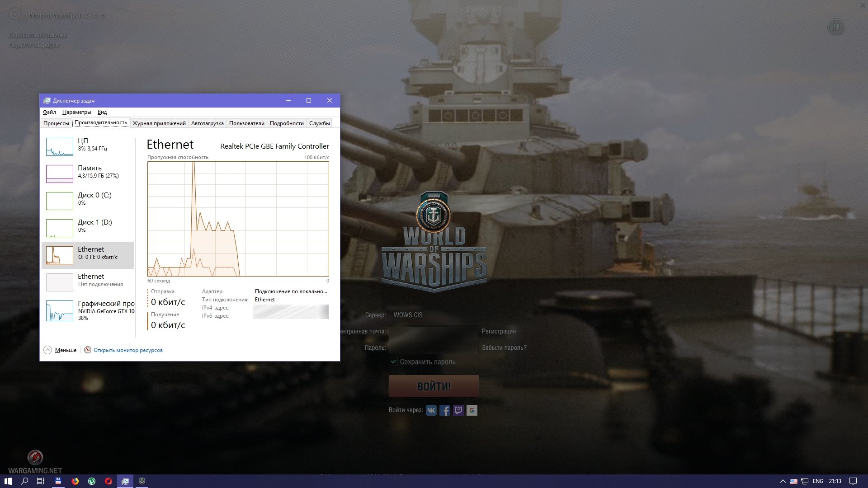This screenshot has width=868, height=488.
Task: Select the 'Память' performance item
Action: coord(89,174)
